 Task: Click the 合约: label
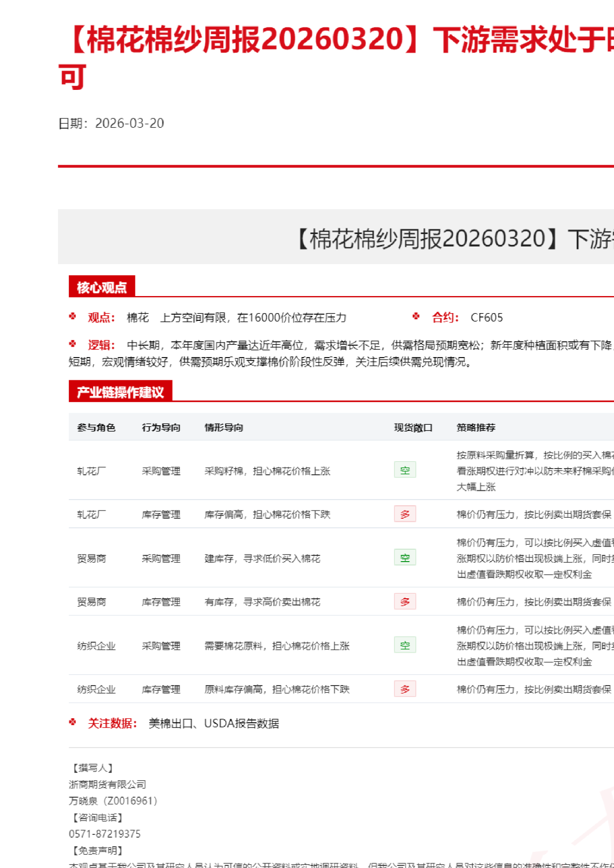tap(446, 318)
